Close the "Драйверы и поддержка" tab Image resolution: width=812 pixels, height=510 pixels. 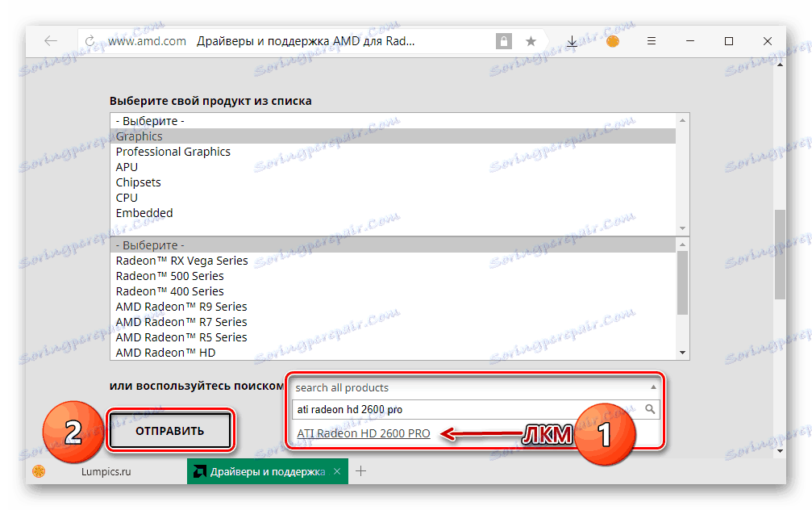click(336, 470)
